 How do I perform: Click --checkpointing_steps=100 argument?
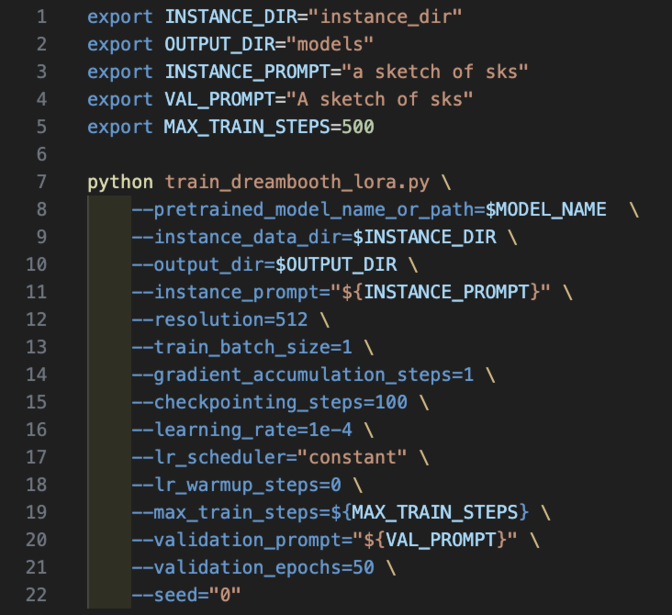270,402
